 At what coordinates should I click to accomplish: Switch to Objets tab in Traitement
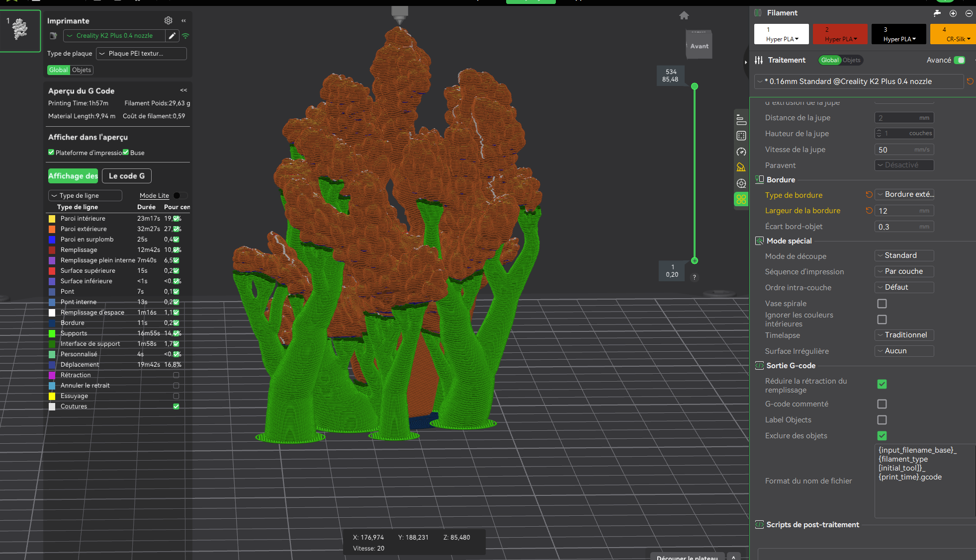point(852,60)
